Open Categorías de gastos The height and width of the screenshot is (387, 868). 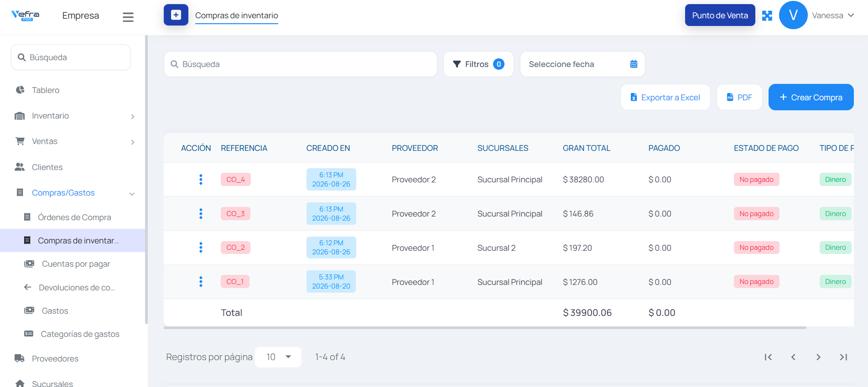tap(80, 334)
